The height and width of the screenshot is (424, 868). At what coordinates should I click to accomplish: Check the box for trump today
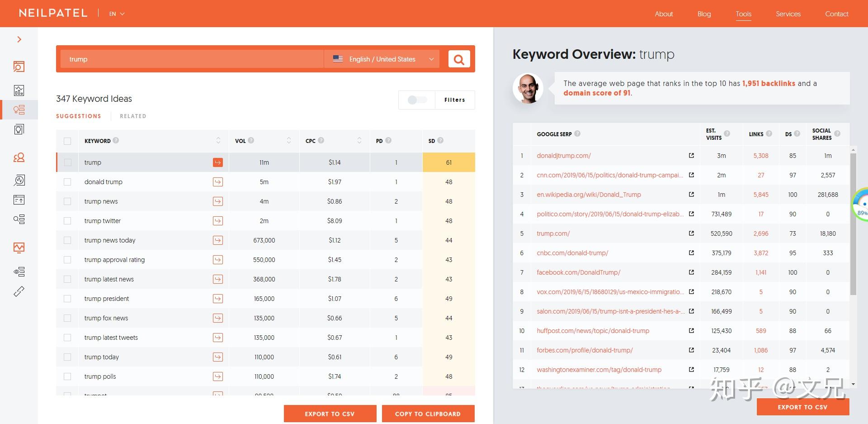pos(67,357)
